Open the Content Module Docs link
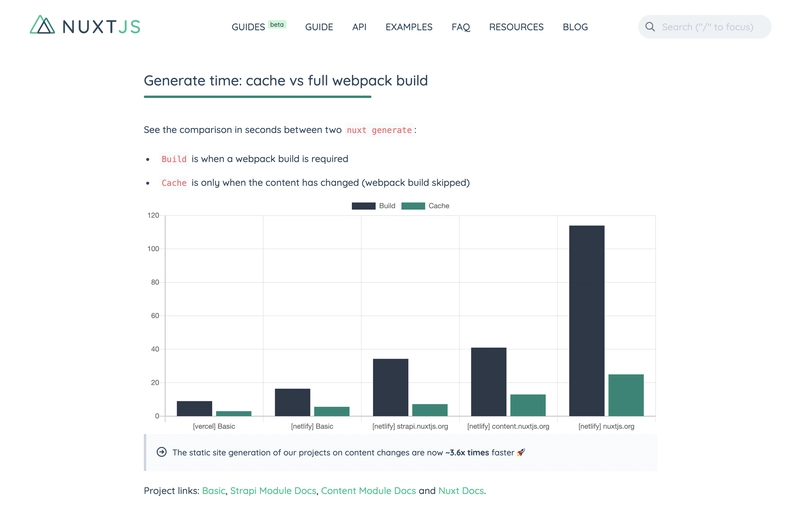 (x=368, y=490)
